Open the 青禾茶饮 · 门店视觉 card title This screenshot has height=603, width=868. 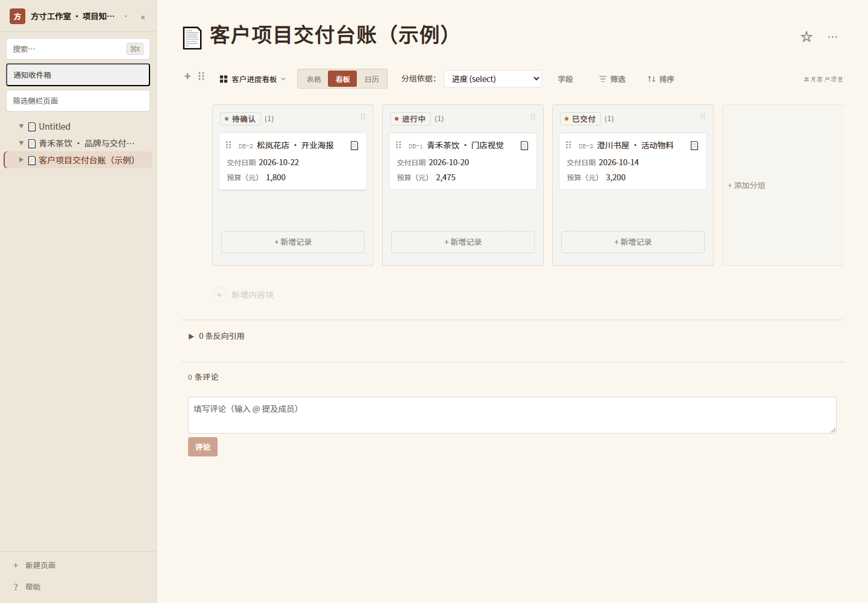coord(465,145)
